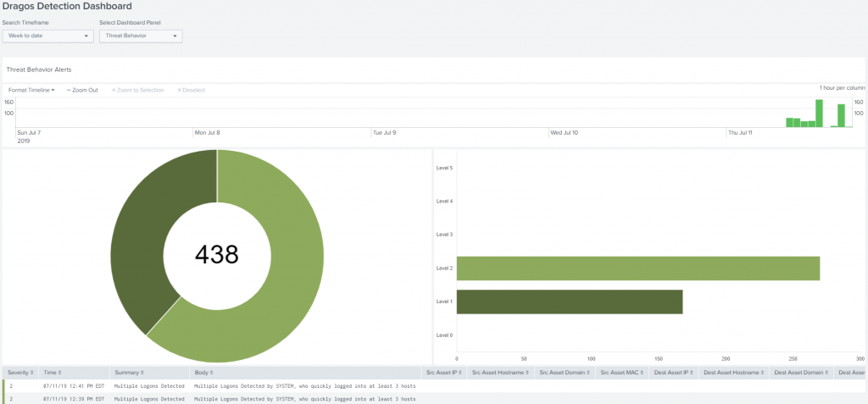This screenshot has width=868, height=404.
Task: Sort by Dest Asset Hostname column
Action: point(734,373)
